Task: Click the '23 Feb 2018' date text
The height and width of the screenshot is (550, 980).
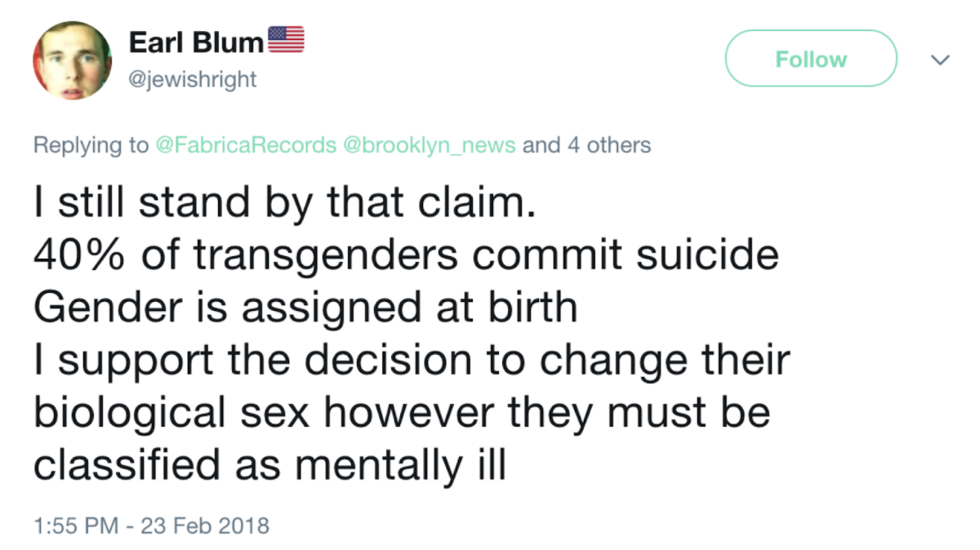Action: pyautogui.click(x=205, y=525)
